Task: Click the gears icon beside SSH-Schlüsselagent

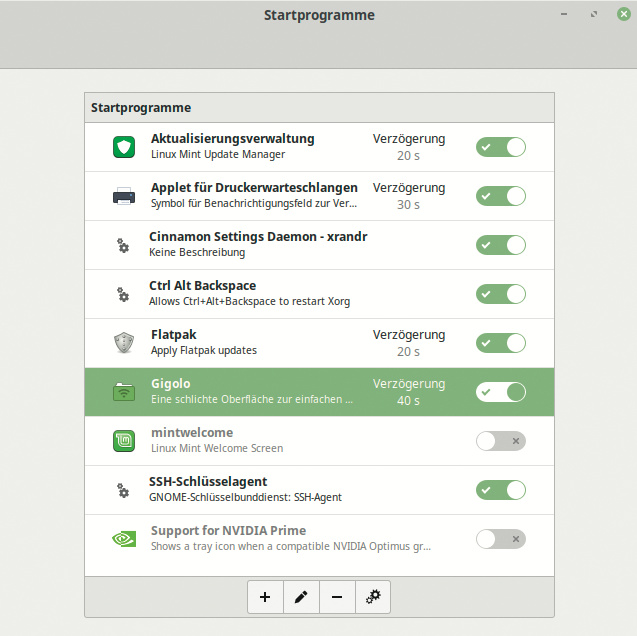Action: click(123, 490)
